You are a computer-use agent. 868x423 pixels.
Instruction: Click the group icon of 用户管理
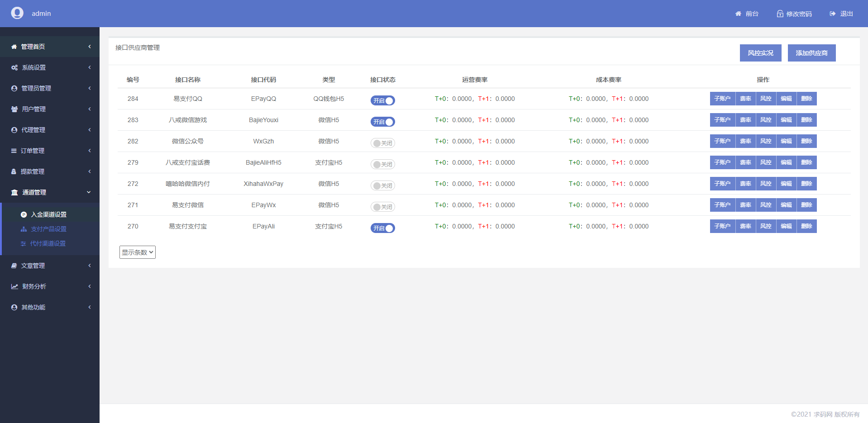(14, 109)
